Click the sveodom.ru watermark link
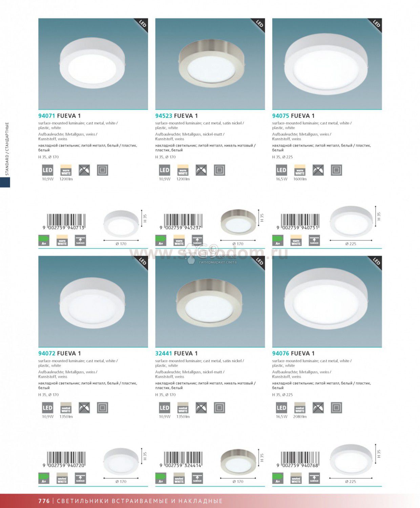This screenshot has width=420, height=508. (x=209, y=253)
